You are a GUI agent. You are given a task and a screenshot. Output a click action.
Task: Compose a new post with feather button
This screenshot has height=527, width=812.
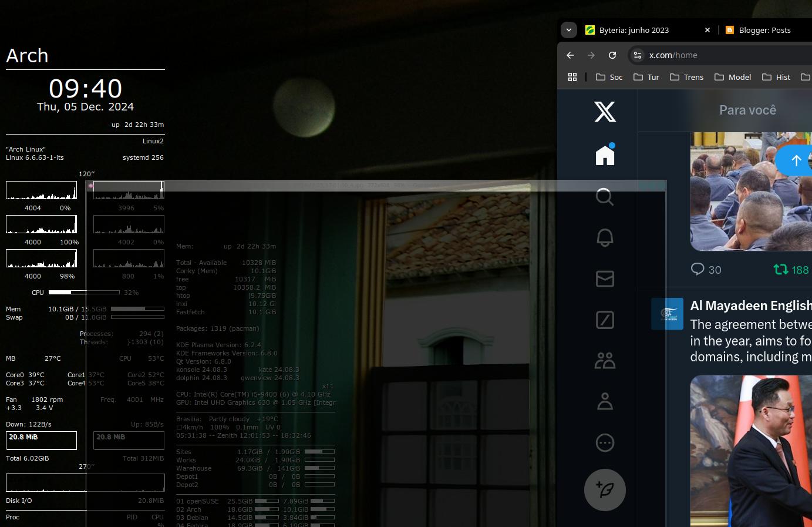[605, 490]
